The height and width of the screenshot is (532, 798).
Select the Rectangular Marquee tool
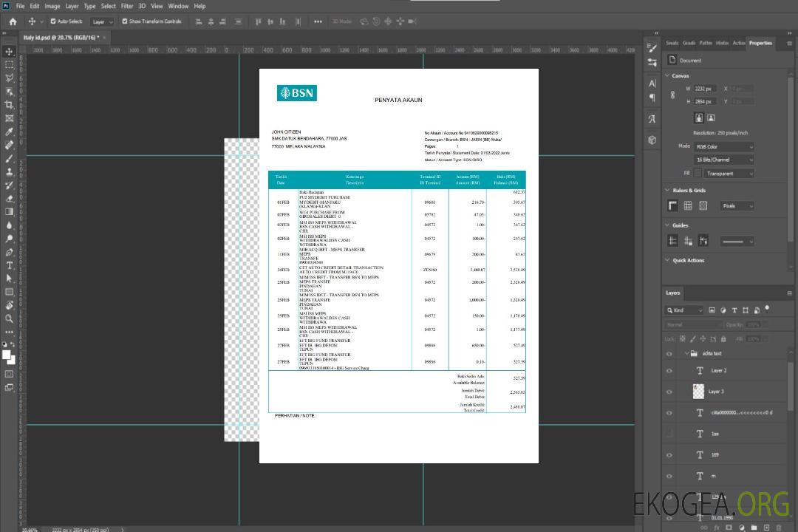pyautogui.click(x=9, y=65)
